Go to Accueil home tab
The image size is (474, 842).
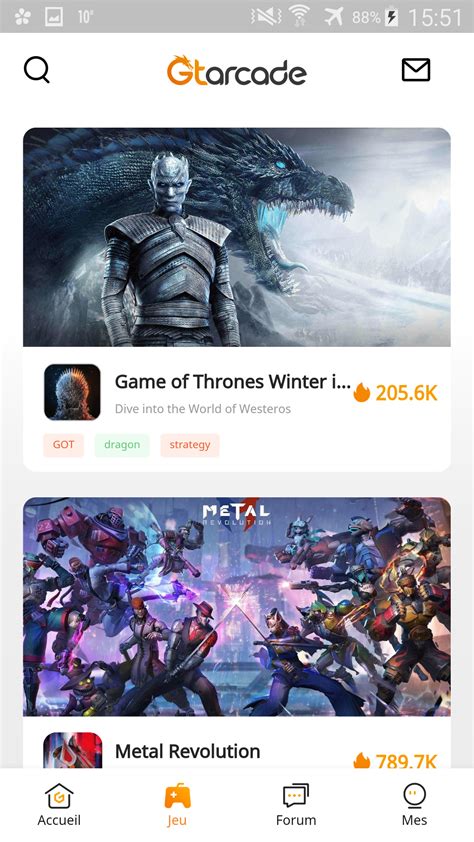(59, 804)
